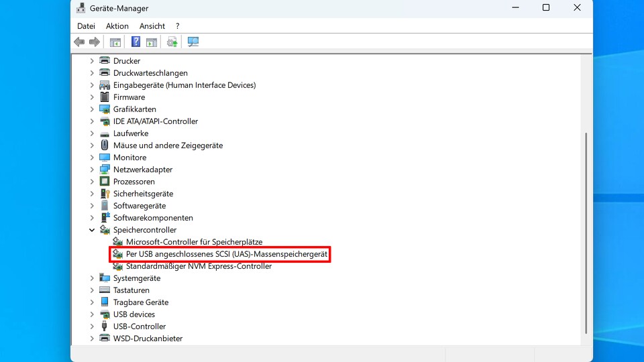Click the USB plug icon beside USB-Controller

click(x=105, y=326)
